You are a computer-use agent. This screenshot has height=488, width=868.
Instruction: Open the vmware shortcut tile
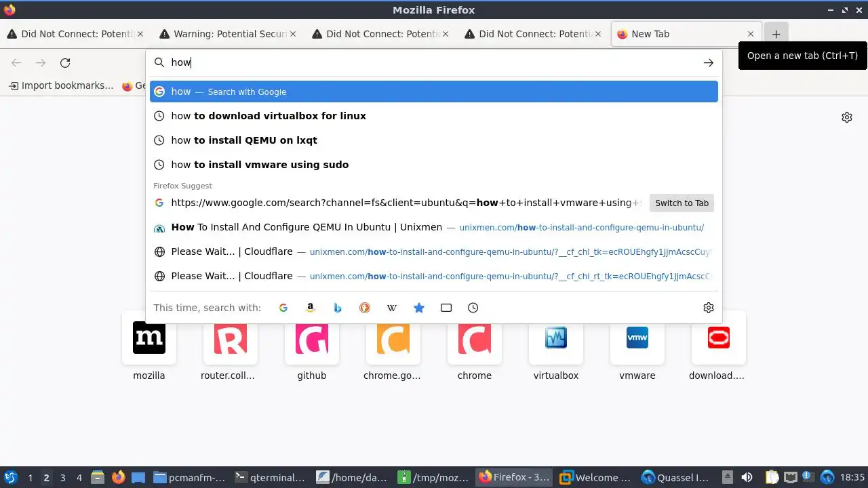click(x=637, y=346)
